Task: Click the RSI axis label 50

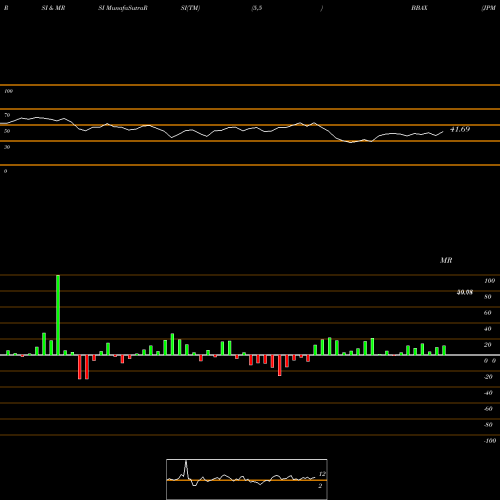Action: [7, 131]
